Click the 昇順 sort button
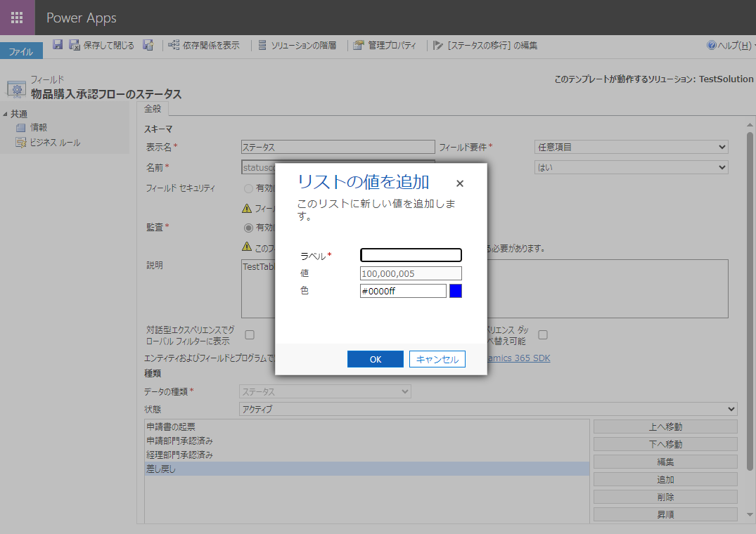Screen dimensions: 756x534 pyautogui.click(x=665, y=514)
